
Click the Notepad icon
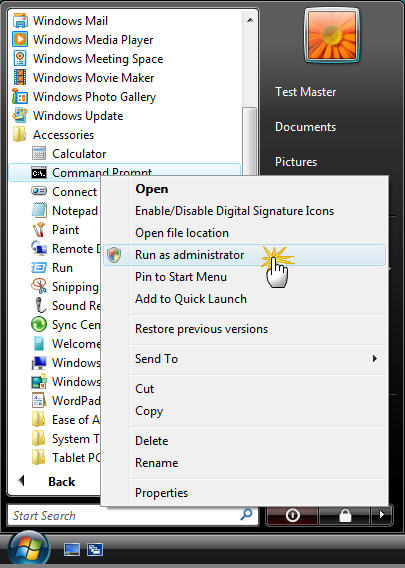[x=39, y=210]
